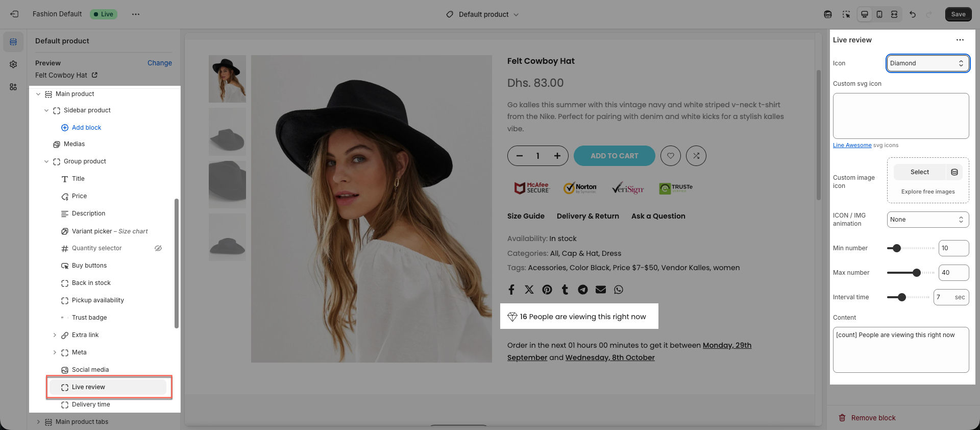980x430 pixels.
Task: Switch to mobile preview
Action: pyautogui.click(x=879, y=14)
